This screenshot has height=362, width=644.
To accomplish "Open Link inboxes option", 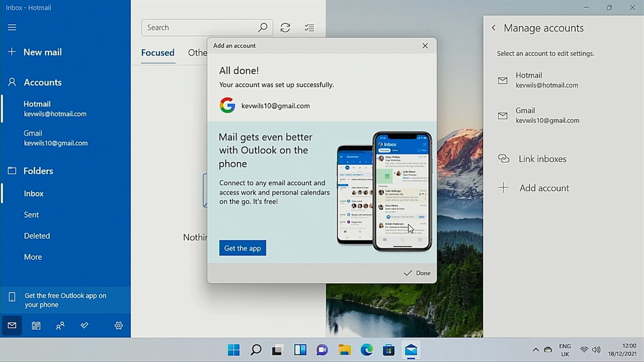I will (542, 159).
